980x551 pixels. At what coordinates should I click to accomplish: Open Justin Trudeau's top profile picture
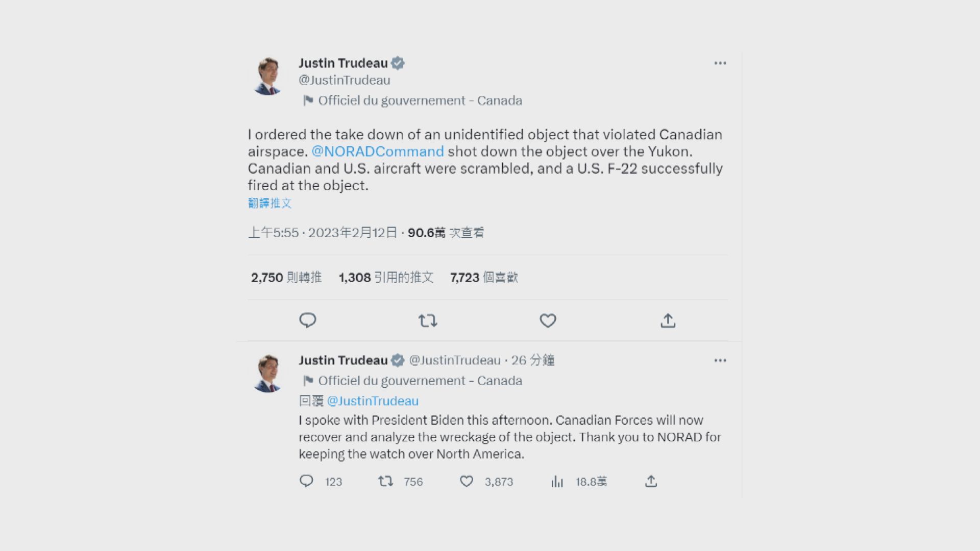click(x=267, y=77)
